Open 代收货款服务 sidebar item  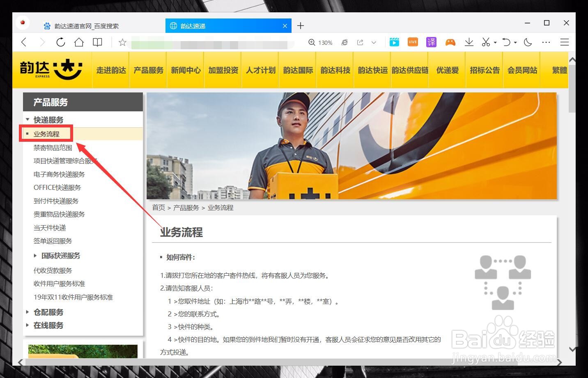(53, 270)
